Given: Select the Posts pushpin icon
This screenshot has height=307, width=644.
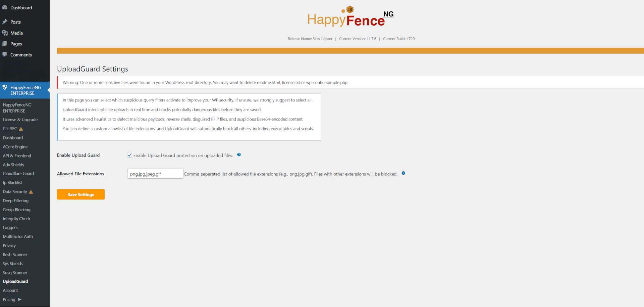Looking at the screenshot, I should click(x=5, y=22).
